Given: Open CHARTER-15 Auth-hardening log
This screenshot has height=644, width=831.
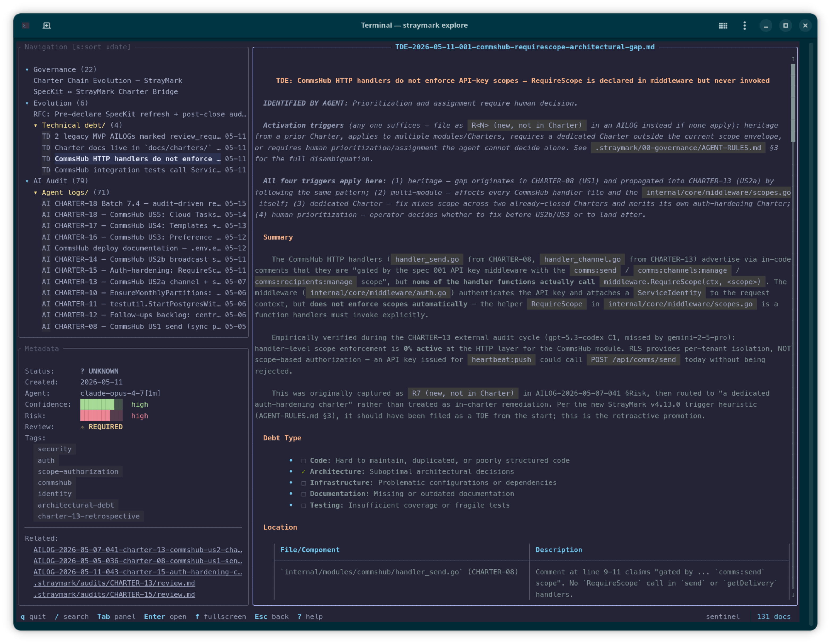Looking at the screenshot, I should pos(144,270).
